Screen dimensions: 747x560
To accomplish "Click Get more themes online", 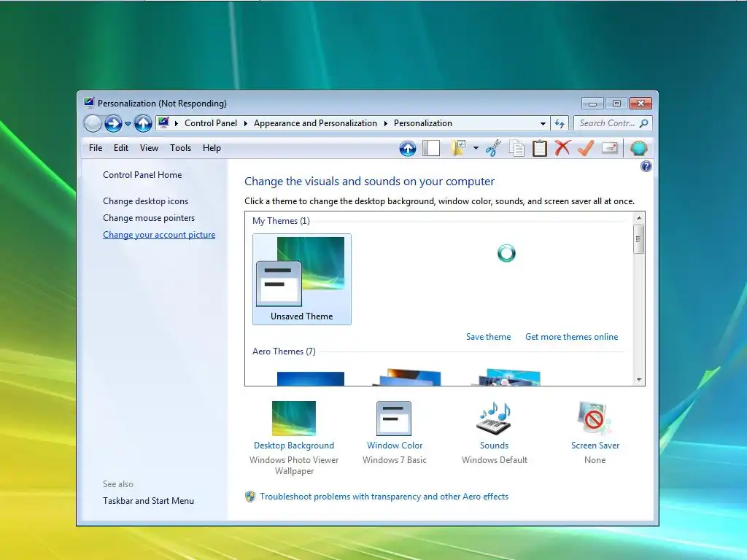I will [572, 337].
